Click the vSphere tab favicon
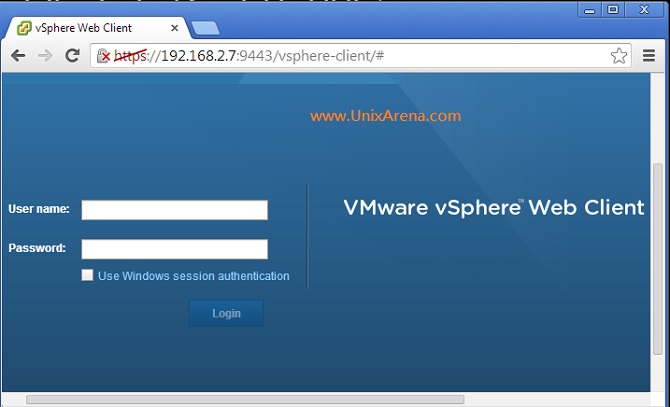Image resolution: width=670 pixels, height=407 pixels. pos(24,28)
